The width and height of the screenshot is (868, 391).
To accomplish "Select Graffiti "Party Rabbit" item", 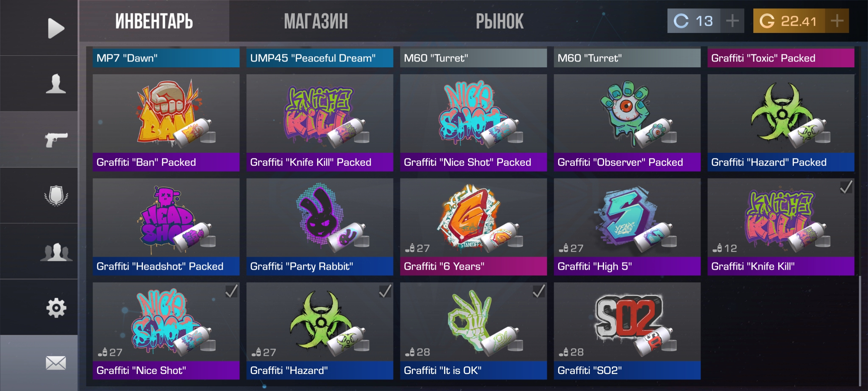I will coord(320,227).
